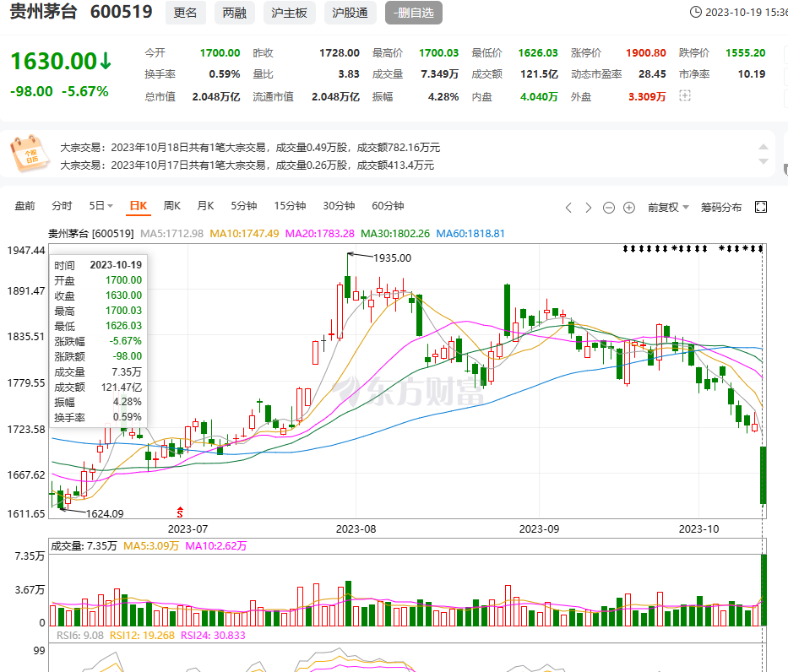Viewport: 788px width, 672px height.
Task: Switch to 30分钟 chart tab
Action: [339, 206]
